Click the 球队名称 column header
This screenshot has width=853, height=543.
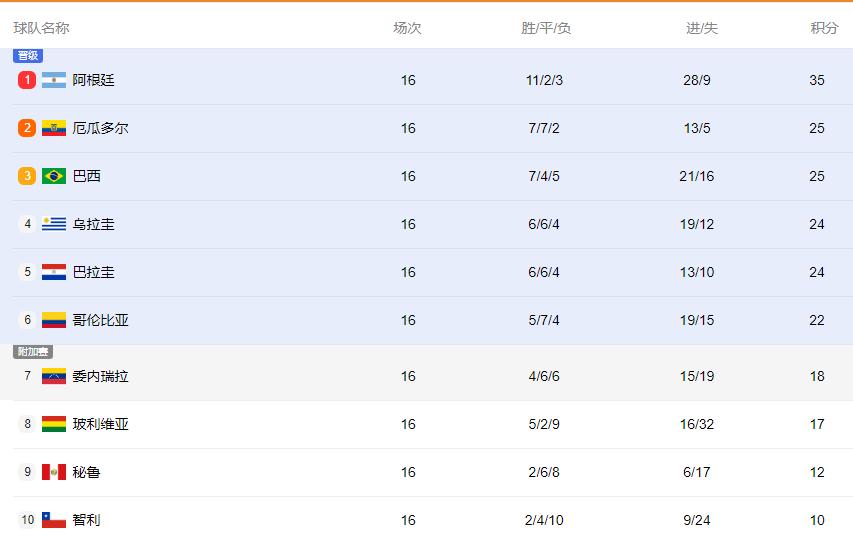click(x=42, y=28)
